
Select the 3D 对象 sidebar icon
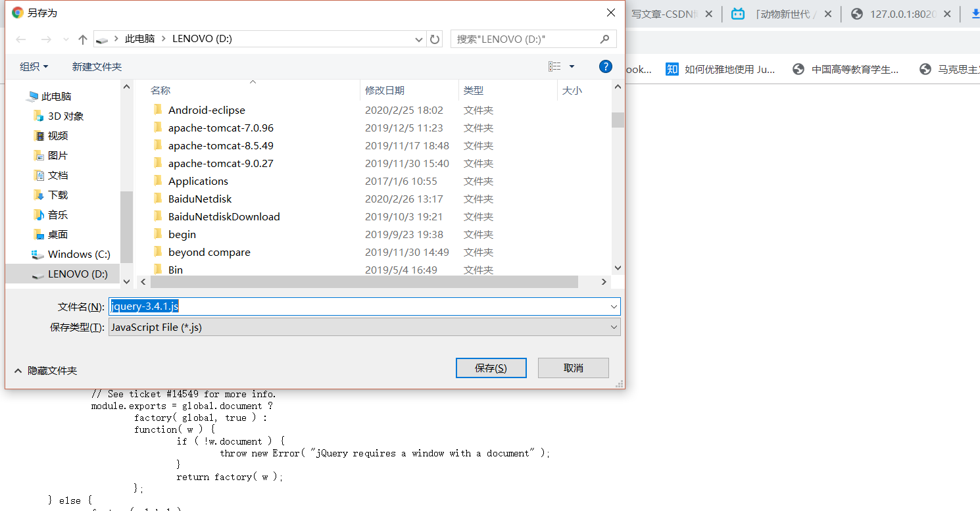coord(38,116)
